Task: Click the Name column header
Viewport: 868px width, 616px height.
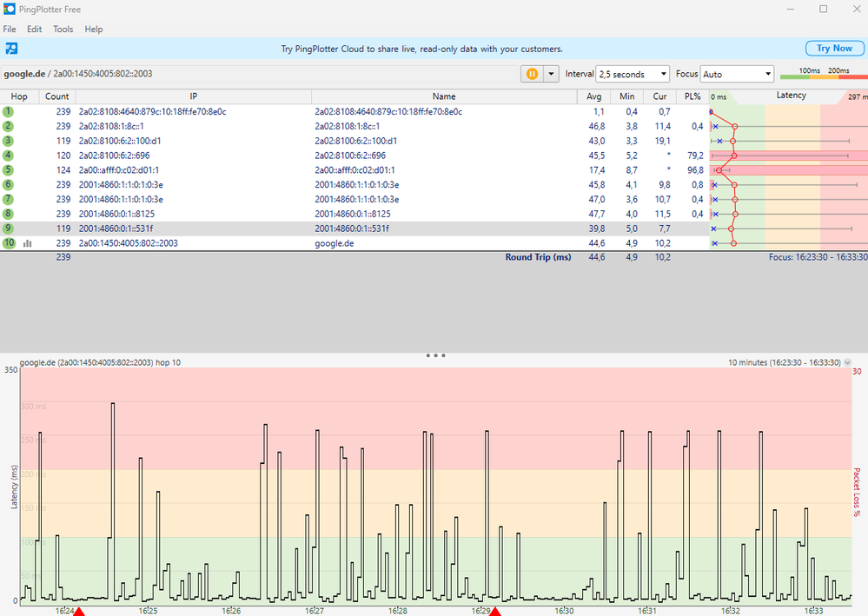Action: coord(444,96)
